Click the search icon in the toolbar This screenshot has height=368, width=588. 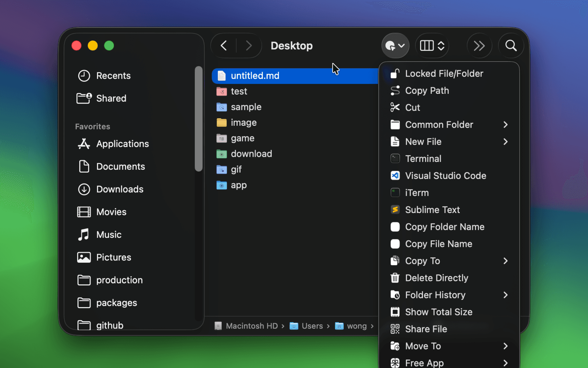pos(511,45)
